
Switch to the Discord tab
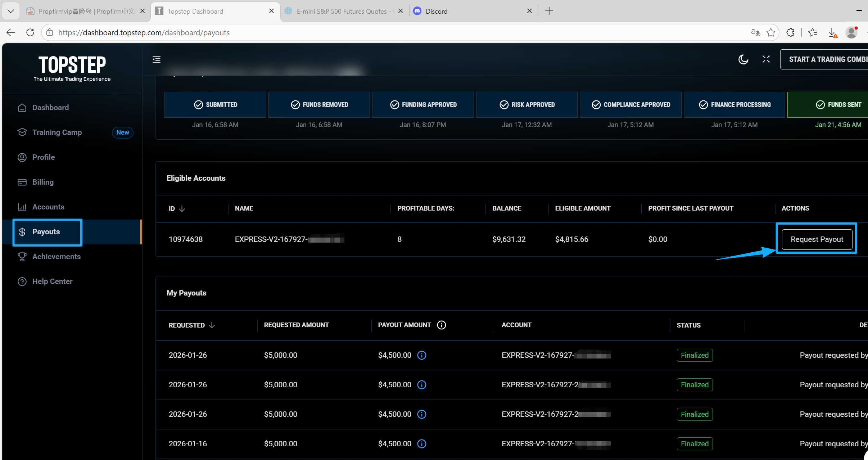click(x=472, y=11)
